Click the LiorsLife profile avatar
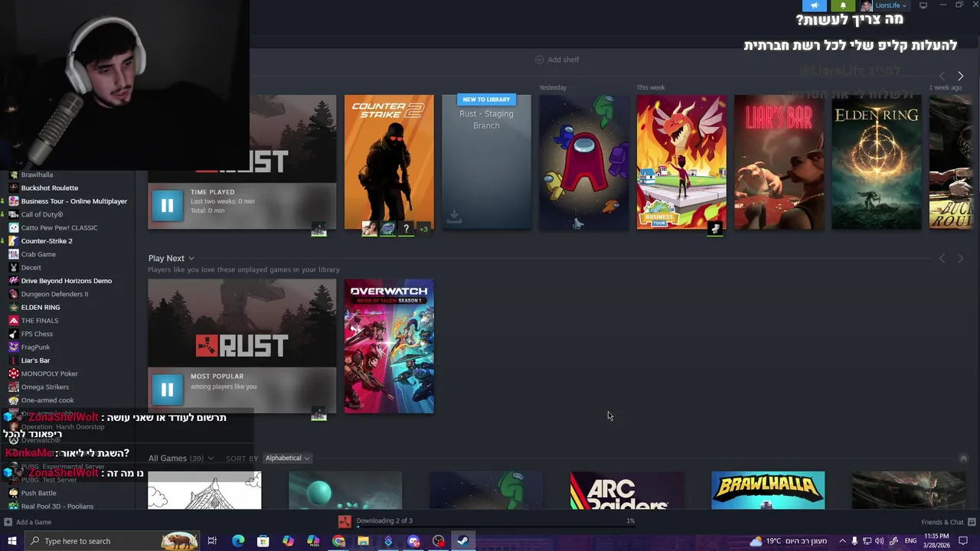Image resolution: width=980 pixels, height=551 pixels. pos(866,5)
